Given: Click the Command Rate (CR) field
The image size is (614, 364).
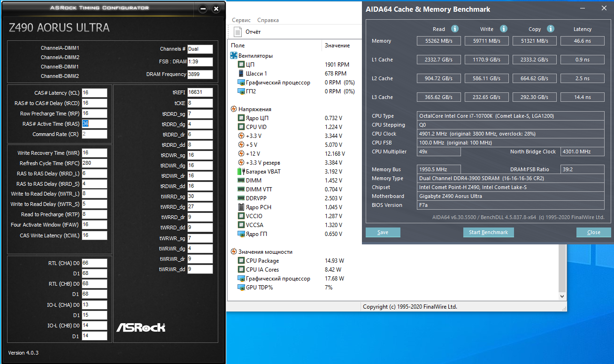Looking at the screenshot, I should tap(94, 134).
